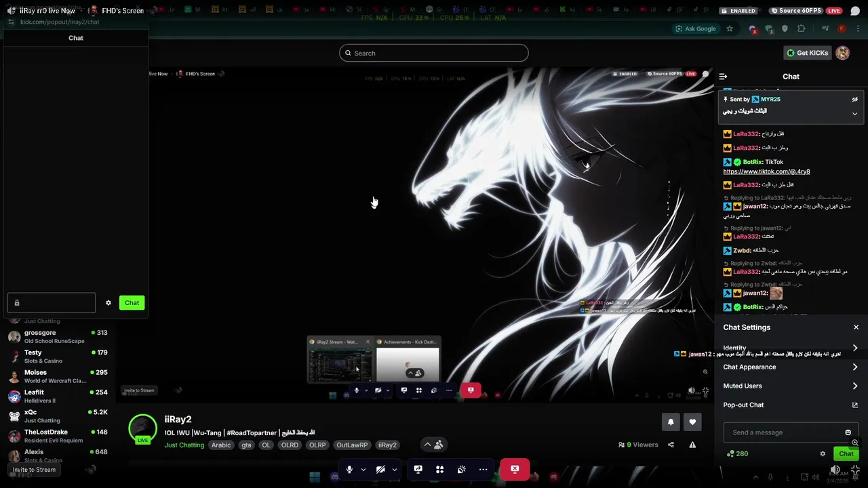Click the red stop streaming button
Image resolution: width=868 pixels, height=488 pixels.
(x=515, y=469)
